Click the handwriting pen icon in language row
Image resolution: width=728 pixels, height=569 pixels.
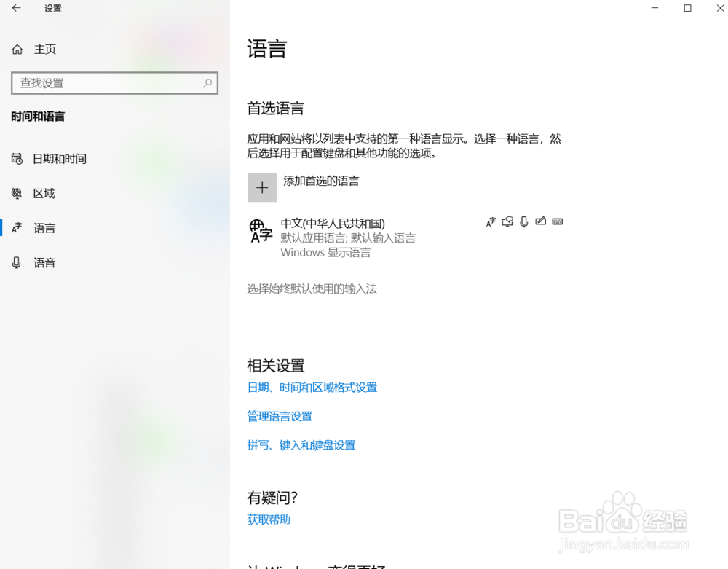(x=541, y=221)
